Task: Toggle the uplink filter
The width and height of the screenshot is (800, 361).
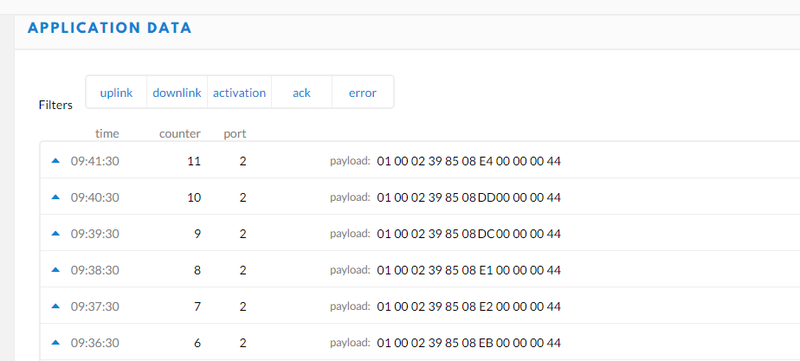Action: coord(116,92)
